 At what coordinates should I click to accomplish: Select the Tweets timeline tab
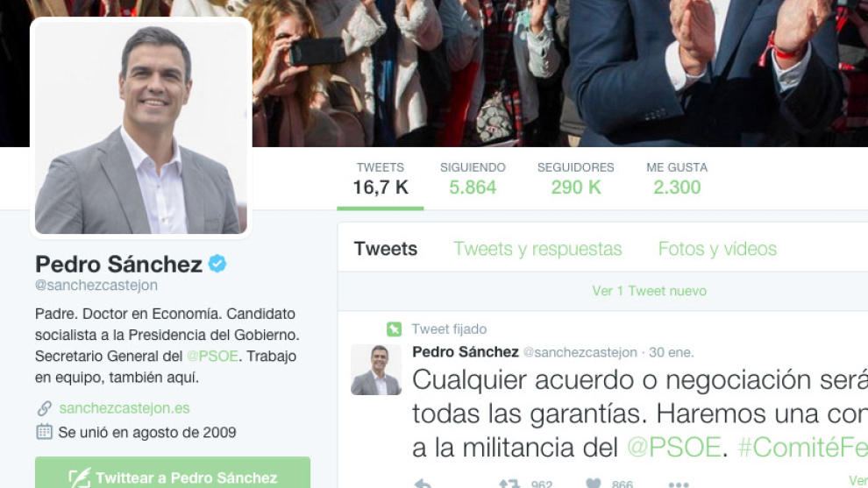[x=386, y=249]
